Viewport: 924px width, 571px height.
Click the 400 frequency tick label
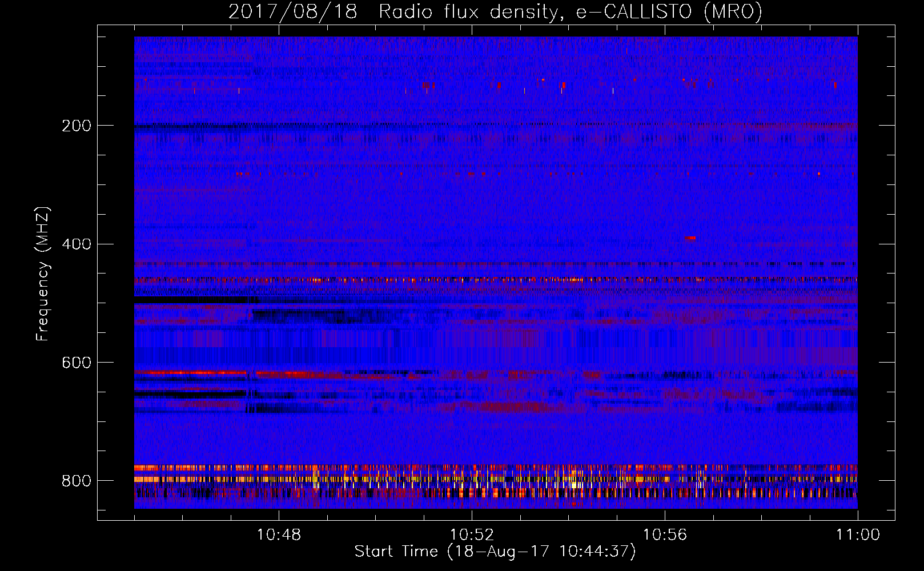click(77, 244)
